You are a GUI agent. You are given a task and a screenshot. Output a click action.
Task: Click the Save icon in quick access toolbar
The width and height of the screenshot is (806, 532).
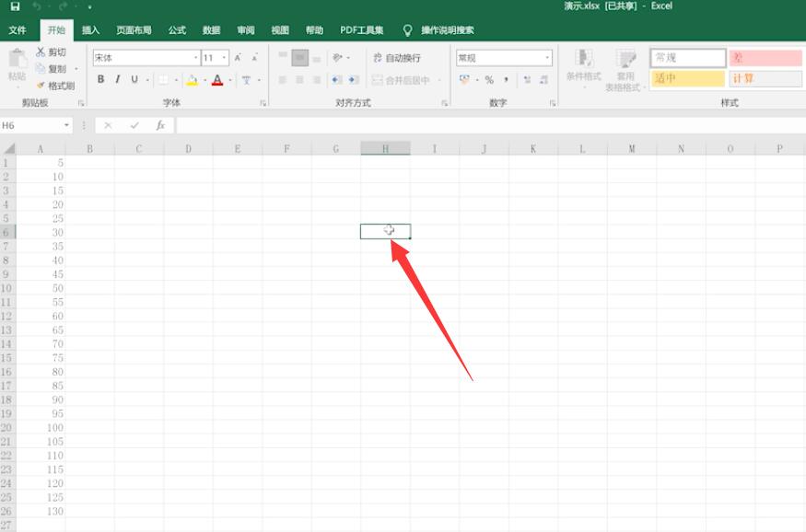pos(16,6)
